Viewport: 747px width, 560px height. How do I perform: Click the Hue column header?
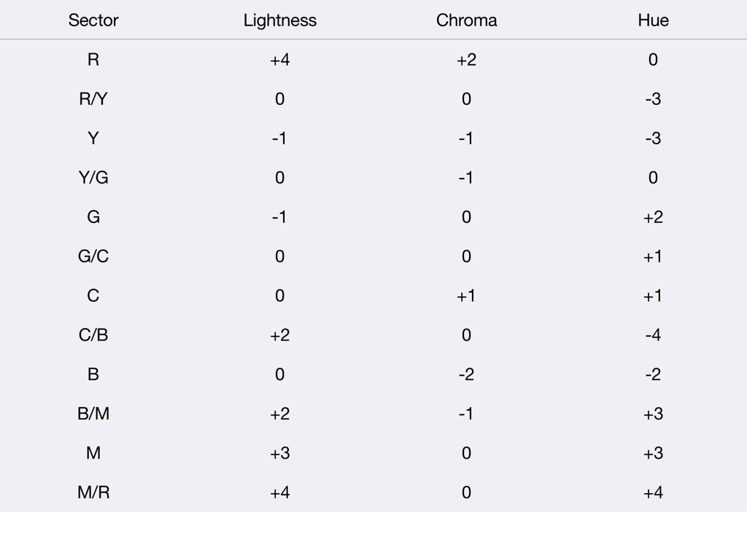(653, 20)
